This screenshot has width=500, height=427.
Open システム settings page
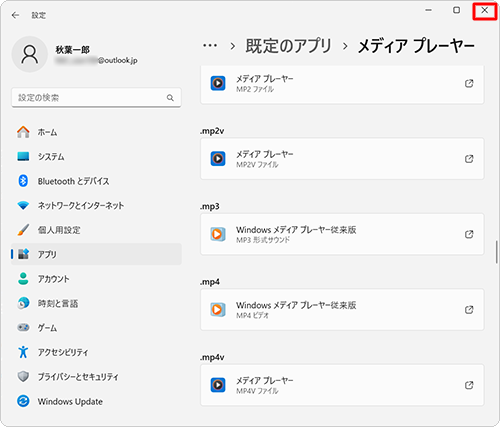tap(96, 156)
